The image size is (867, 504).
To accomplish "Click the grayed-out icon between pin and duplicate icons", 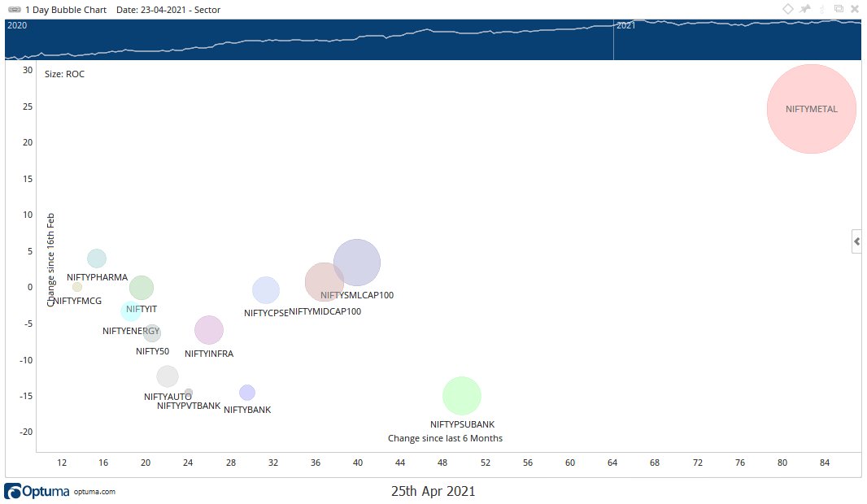I will pos(823,8).
